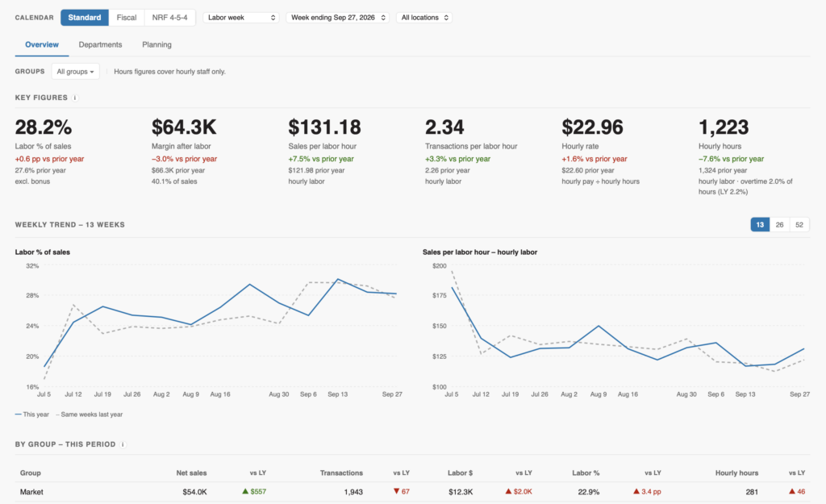Open the Planning tab
This screenshot has height=504, width=826.
pyautogui.click(x=156, y=45)
